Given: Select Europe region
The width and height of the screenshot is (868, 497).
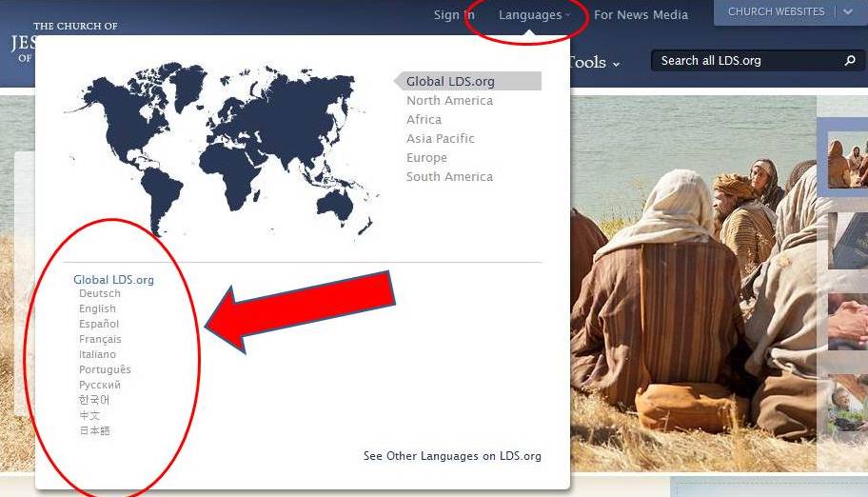Looking at the screenshot, I should pos(426,158).
